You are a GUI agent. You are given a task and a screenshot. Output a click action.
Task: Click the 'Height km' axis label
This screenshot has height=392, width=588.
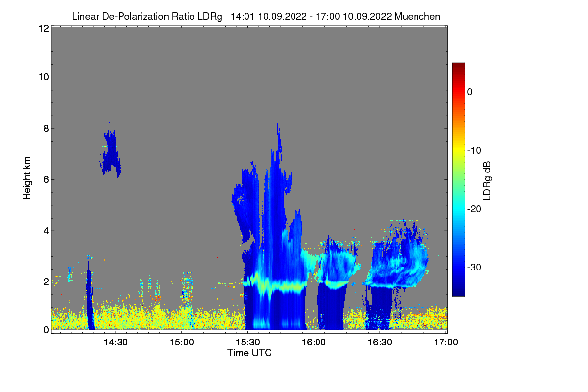pos(27,178)
